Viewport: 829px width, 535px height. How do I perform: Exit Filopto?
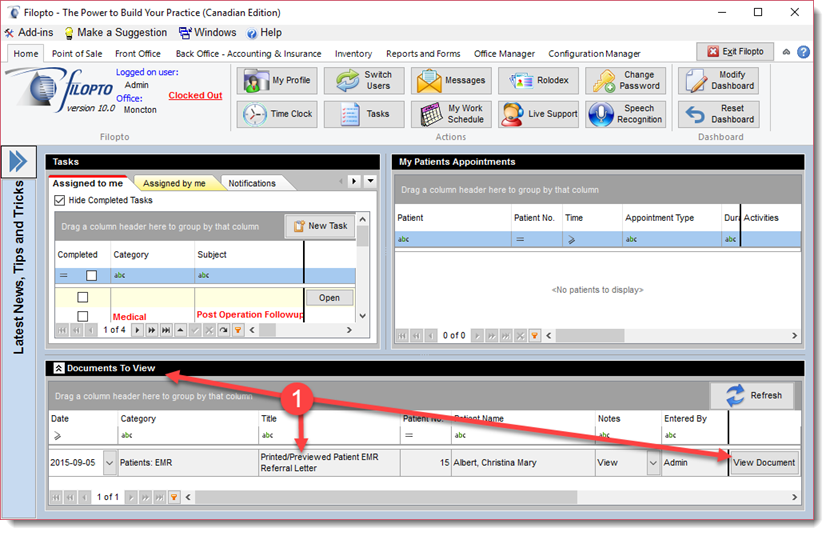coord(735,51)
